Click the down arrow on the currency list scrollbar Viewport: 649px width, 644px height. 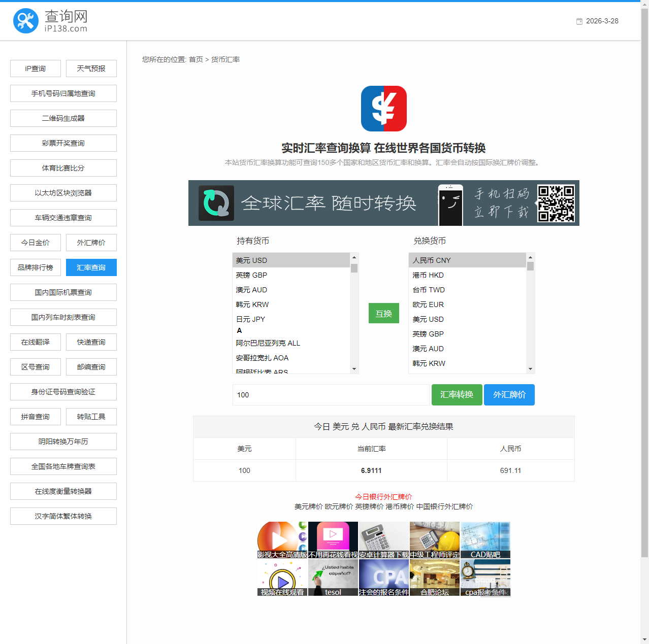coord(354,369)
